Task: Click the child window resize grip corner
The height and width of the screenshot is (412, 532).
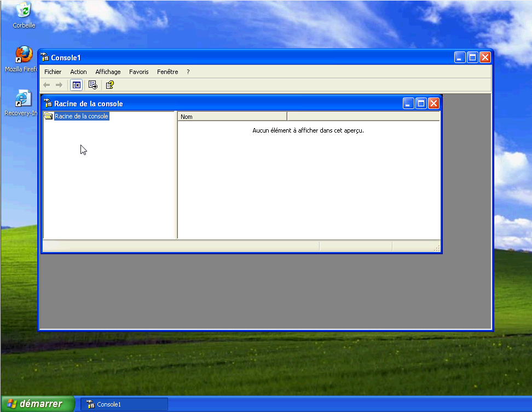Action: click(437, 248)
